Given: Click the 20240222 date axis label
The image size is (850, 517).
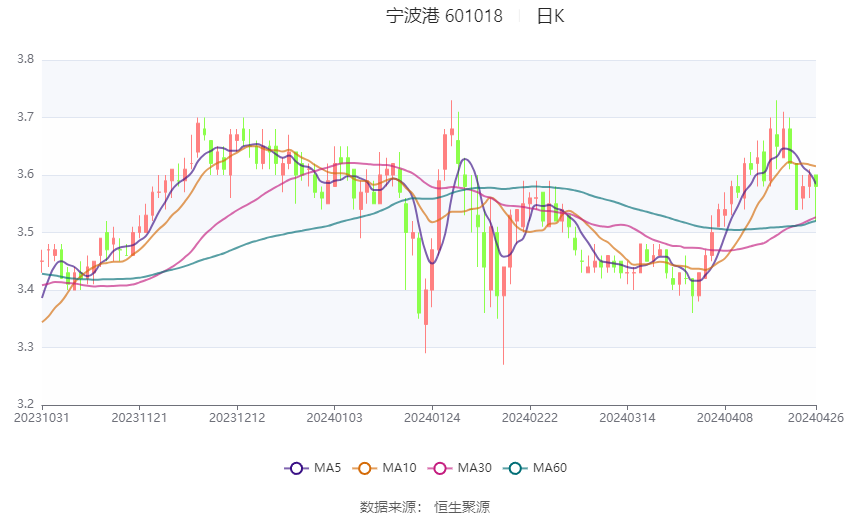Looking at the screenshot, I should pyautogui.click(x=529, y=418).
